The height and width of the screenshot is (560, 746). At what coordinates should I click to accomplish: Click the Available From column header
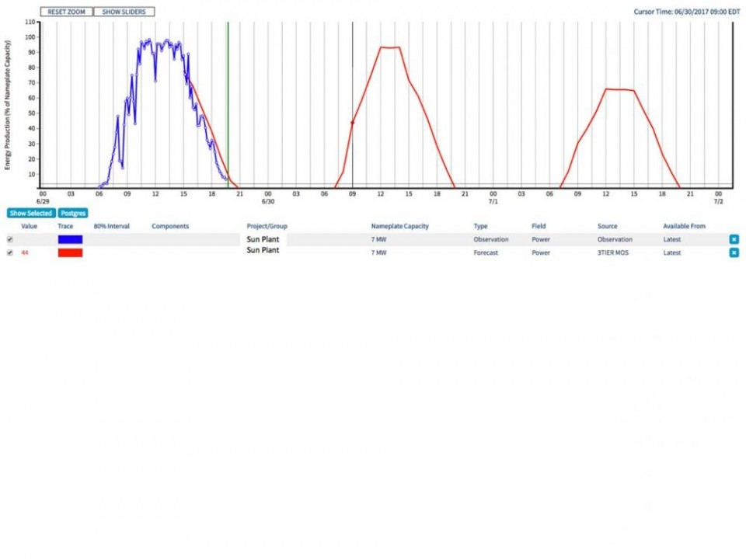684,226
